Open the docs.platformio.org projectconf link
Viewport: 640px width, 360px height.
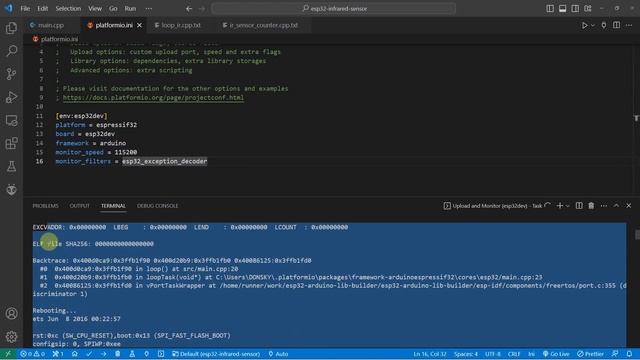[x=153, y=98]
